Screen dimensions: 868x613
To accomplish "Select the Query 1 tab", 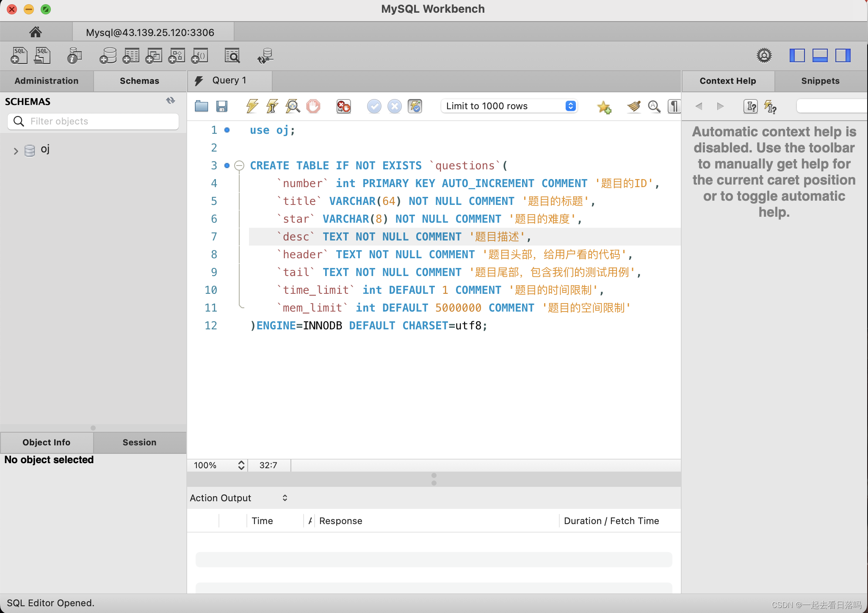I will (x=230, y=80).
